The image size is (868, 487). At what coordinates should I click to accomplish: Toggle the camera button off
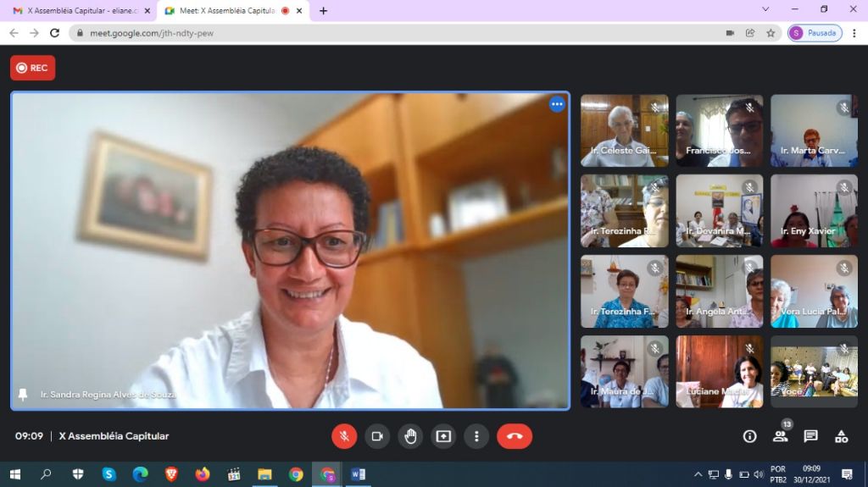coord(377,436)
